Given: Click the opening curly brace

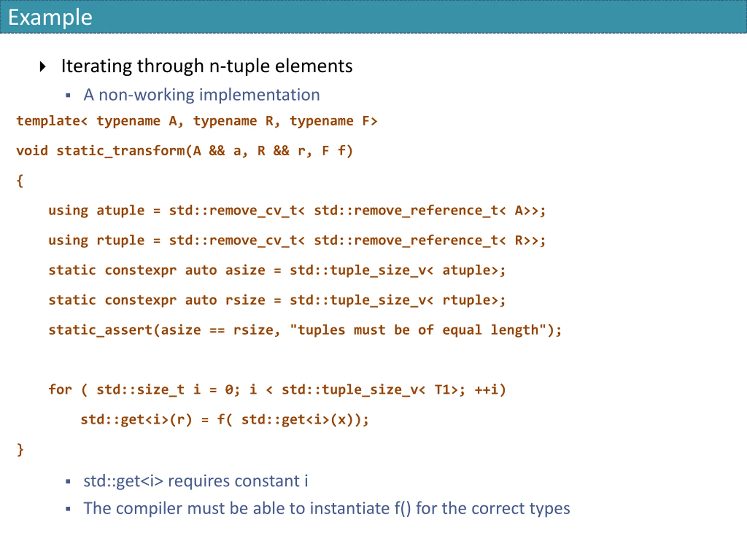Looking at the screenshot, I should coord(20,181).
